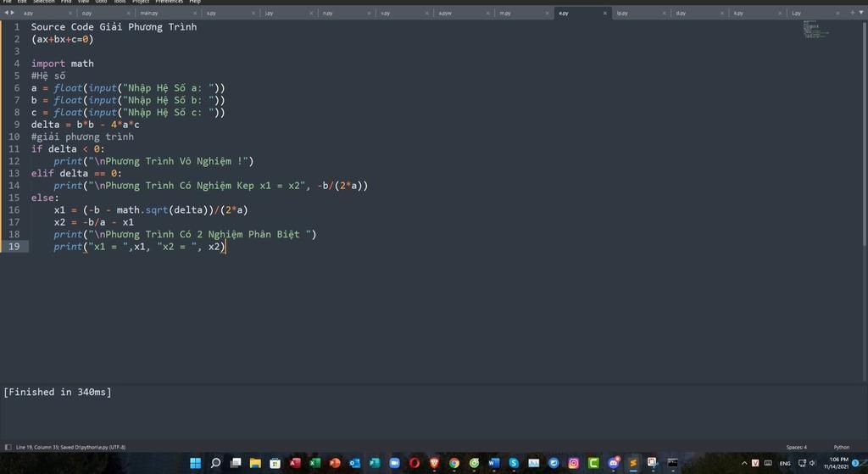Open Google Chrome from taskbar
868x474 pixels.
(x=454, y=463)
